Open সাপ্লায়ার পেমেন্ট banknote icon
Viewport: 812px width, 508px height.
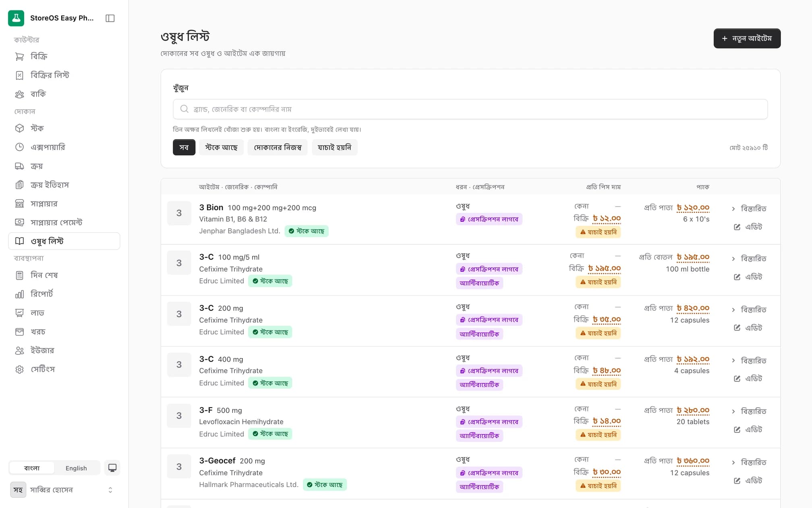tap(19, 222)
